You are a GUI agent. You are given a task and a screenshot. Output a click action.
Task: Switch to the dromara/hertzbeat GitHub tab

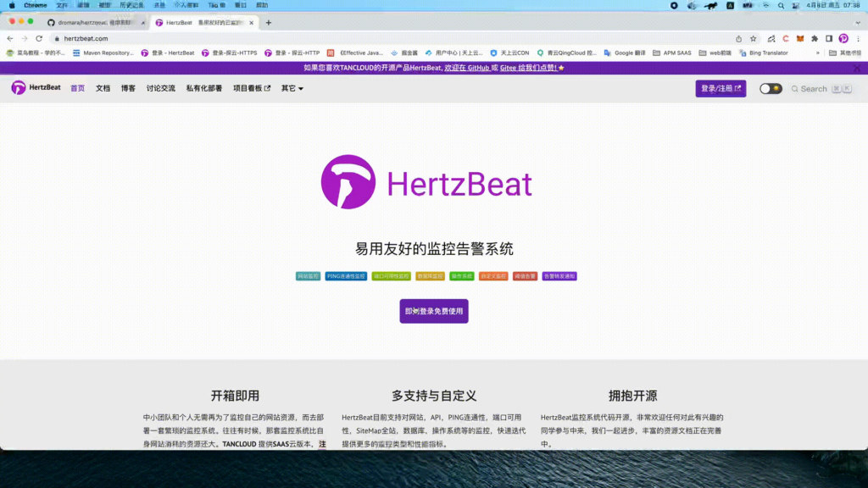coord(93,23)
